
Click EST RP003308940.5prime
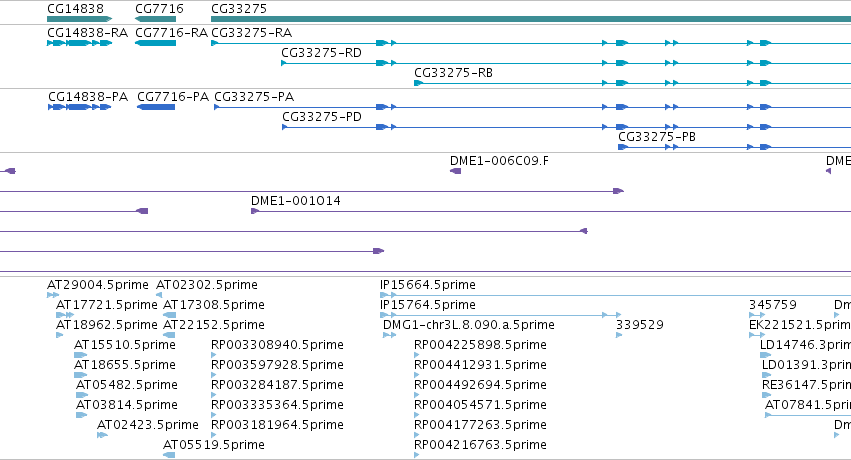(x=277, y=345)
